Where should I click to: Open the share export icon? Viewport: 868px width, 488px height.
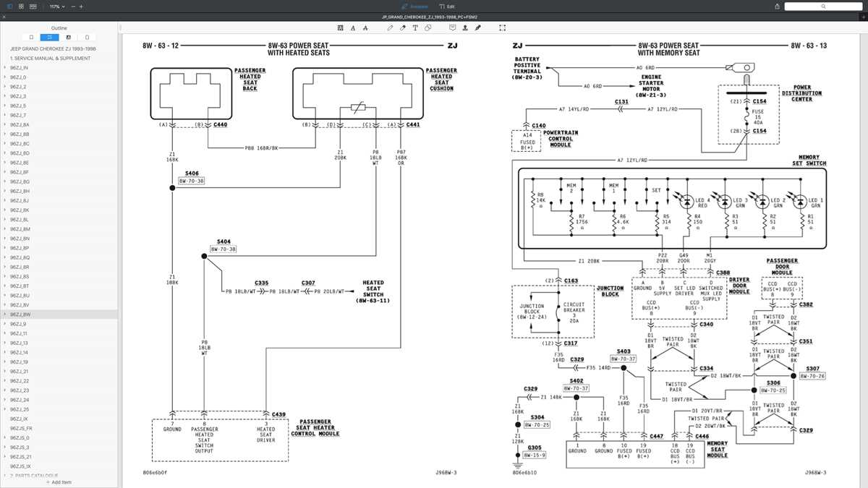777,6
